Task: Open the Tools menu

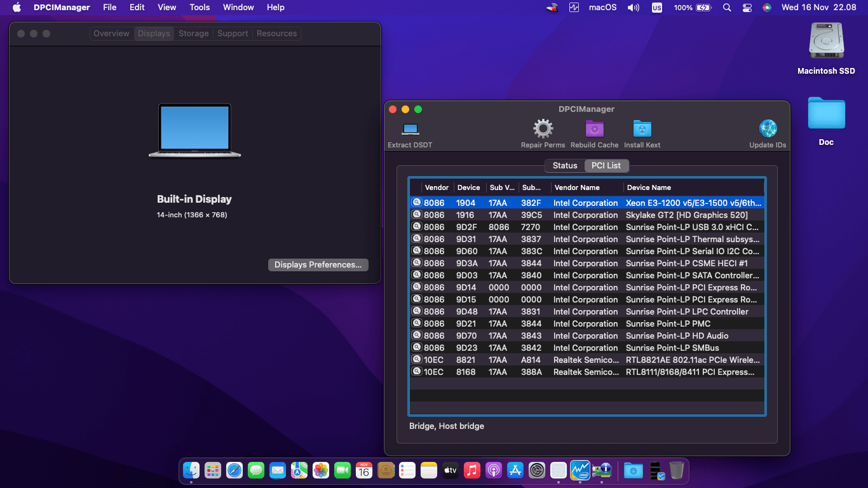Action: (x=200, y=8)
